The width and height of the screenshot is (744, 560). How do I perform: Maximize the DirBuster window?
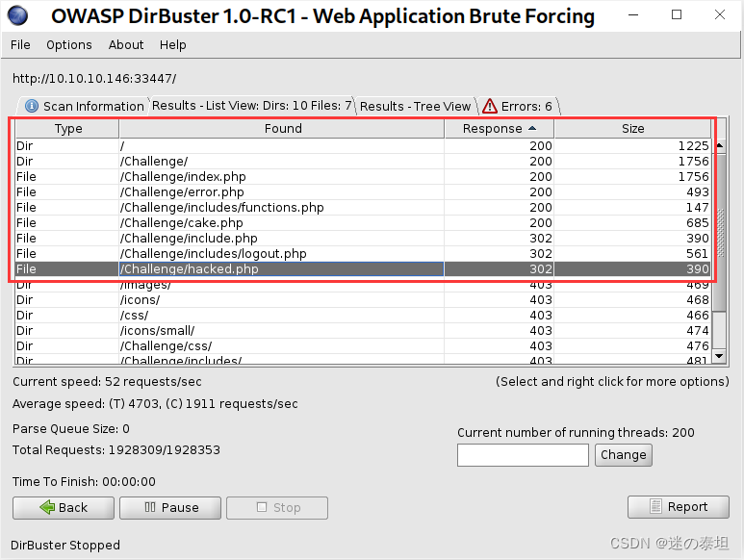[677, 14]
